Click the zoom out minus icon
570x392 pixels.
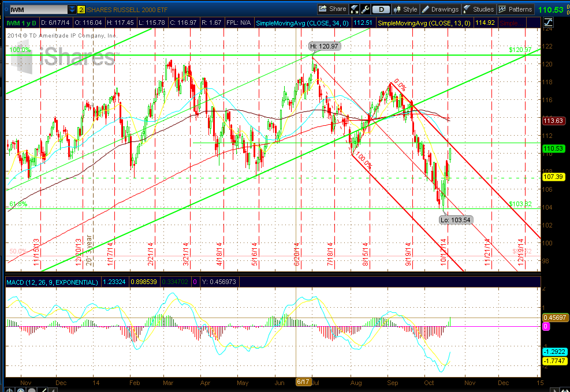pyautogui.click(x=32, y=390)
